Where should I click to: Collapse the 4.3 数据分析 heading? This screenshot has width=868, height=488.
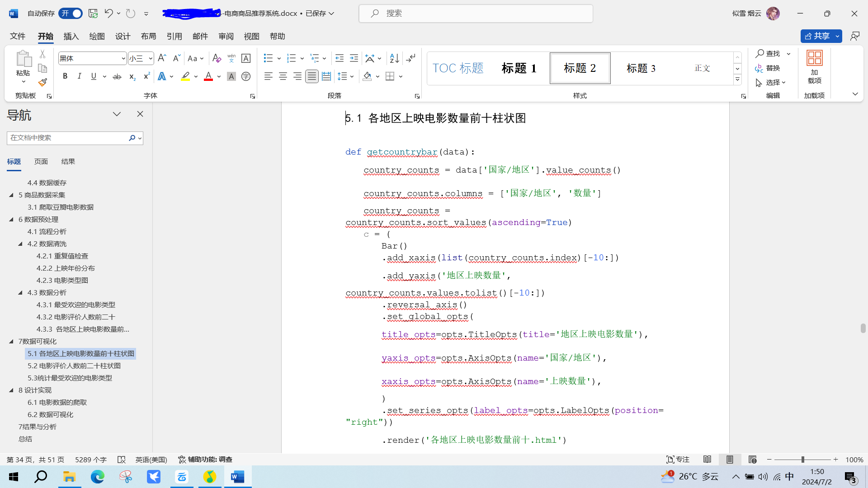pyautogui.click(x=20, y=292)
